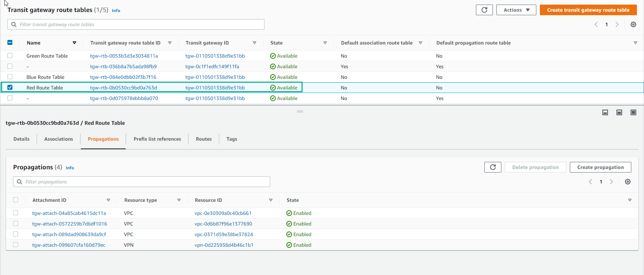Image resolution: width=644 pixels, height=275 pixels.
Task: Switch to the Details tab
Action: tap(22, 139)
